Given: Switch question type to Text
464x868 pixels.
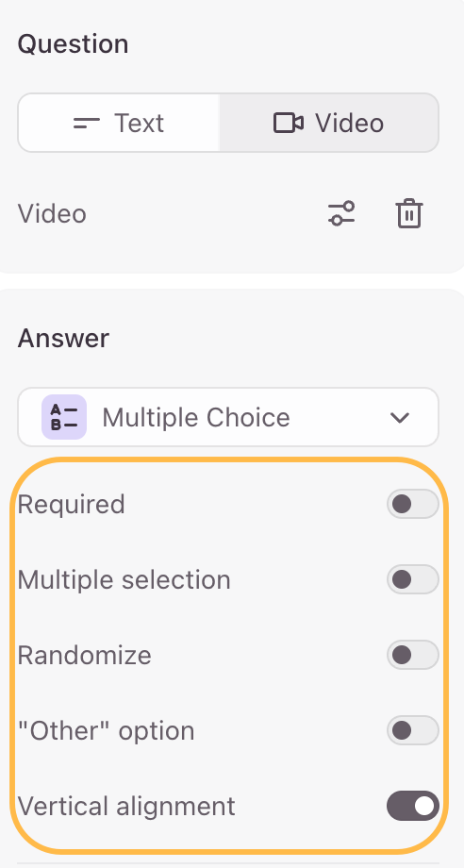Looking at the screenshot, I should 119,123.
